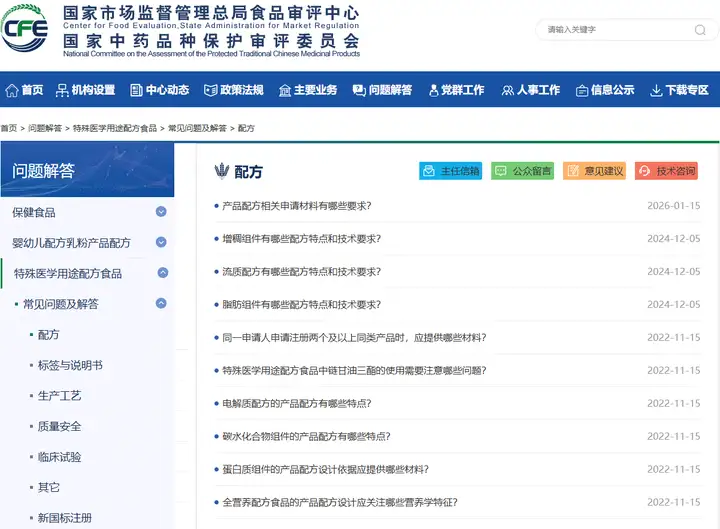Select 新国标注册 in sidebar

tap(65, 518)
